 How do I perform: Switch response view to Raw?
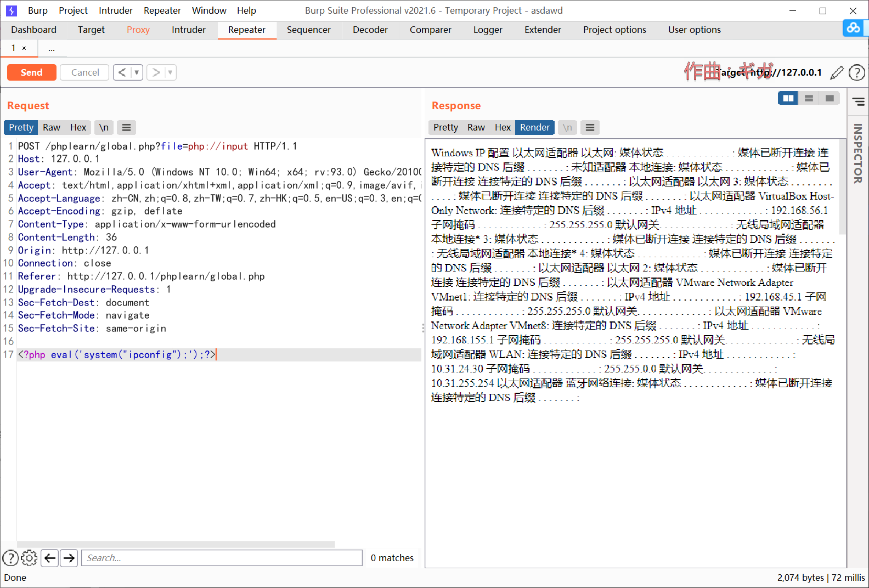click(476, 127)
